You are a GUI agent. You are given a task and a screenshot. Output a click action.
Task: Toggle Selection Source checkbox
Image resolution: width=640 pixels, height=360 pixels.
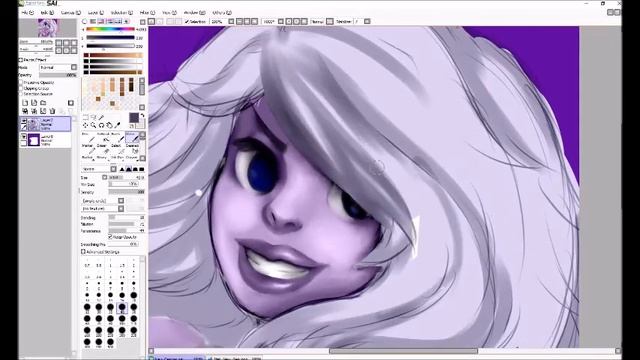tap(20, 94)
